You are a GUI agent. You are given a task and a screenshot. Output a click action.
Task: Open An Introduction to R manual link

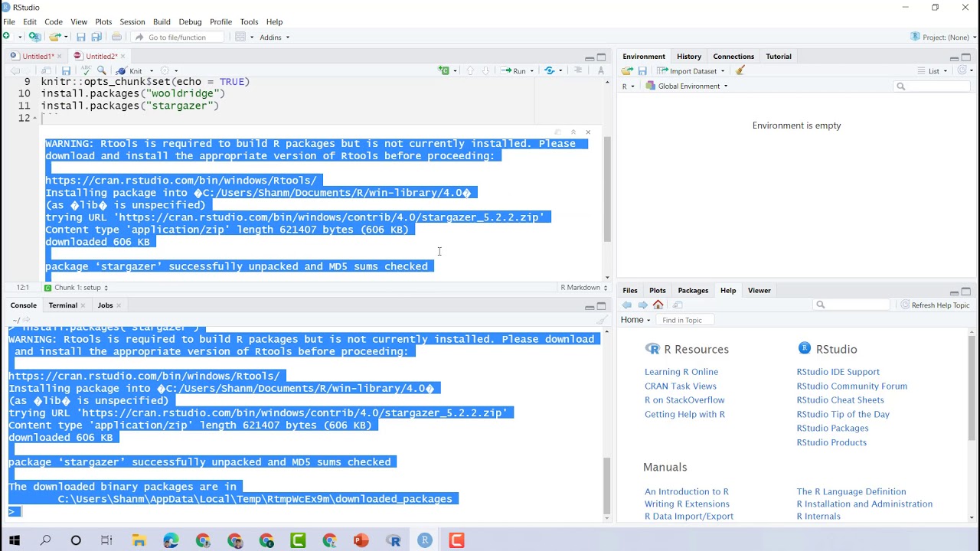[687, 492]
